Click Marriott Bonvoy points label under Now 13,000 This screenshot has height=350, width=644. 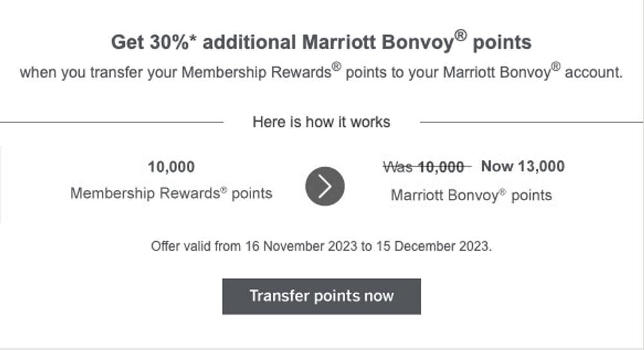coord(471,195)
